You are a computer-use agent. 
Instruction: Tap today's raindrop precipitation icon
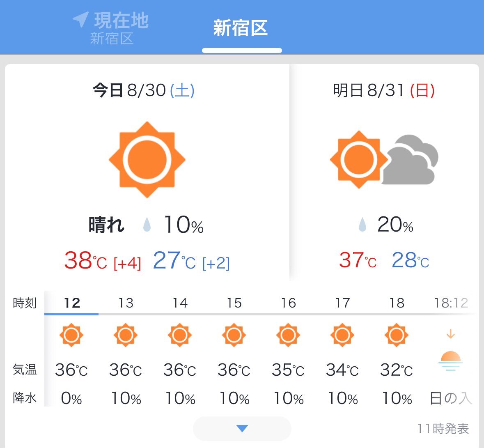coord(147,225)
